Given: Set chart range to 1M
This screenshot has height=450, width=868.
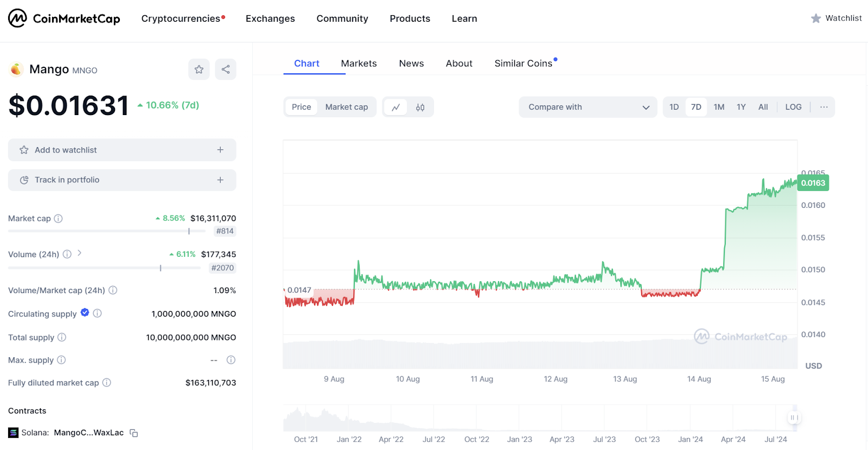Looking at the screenshot, I should coord(719,107).
